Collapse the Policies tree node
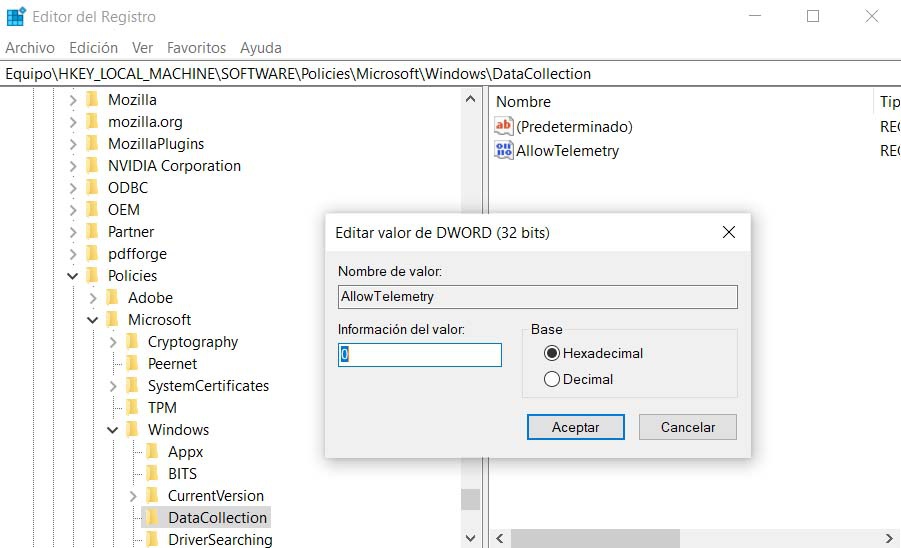Viewport: 901px width, 548px height. (x=73, y=276)
